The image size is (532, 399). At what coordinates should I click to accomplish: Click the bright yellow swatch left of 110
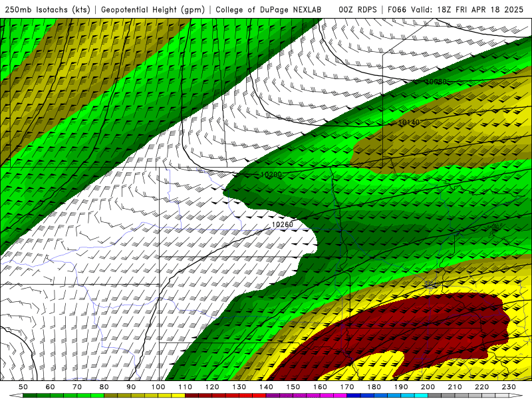click(178, 396)
